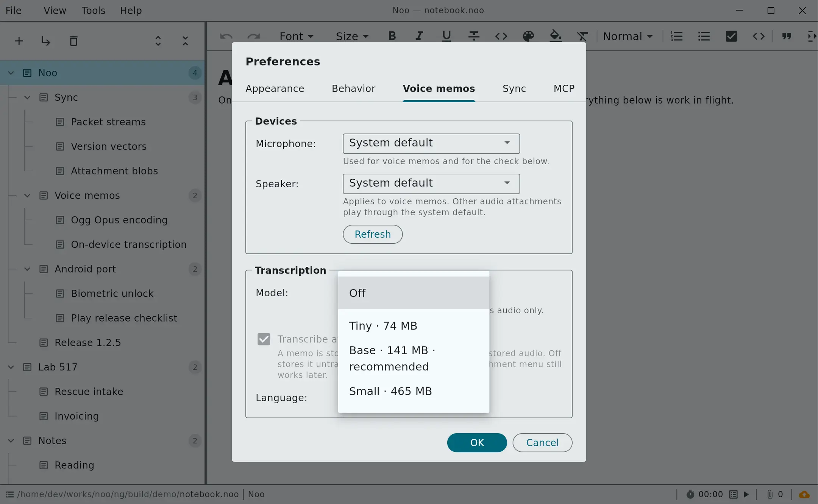Click the clear formatting icon
The height and width of the screenshot is (504, 818).
[x=582, y=36]
